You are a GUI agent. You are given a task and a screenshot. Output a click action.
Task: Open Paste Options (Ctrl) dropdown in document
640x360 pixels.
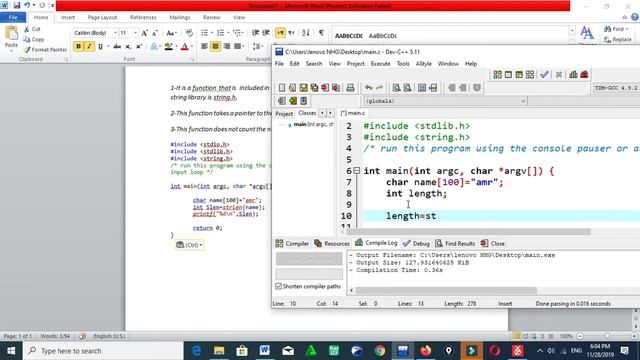[x=189, y=245]
